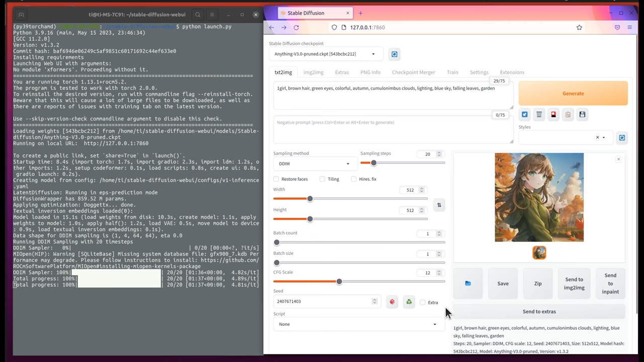Image resolution: width=644 pixels, height=362 pixels.
Task: Enable the Restore faces checkbox
Action: pos(276,179)
